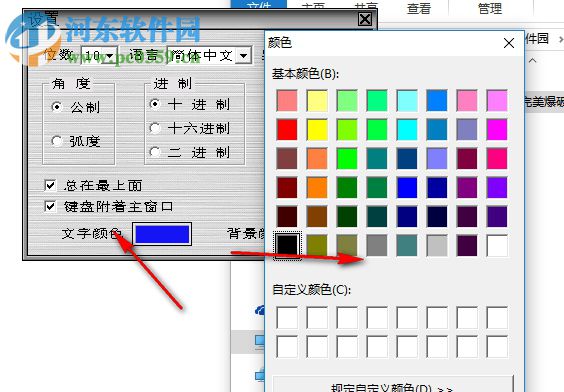Close the 颜色 dialog
This screenshot has height=392, width=564.
click(509, 43)
